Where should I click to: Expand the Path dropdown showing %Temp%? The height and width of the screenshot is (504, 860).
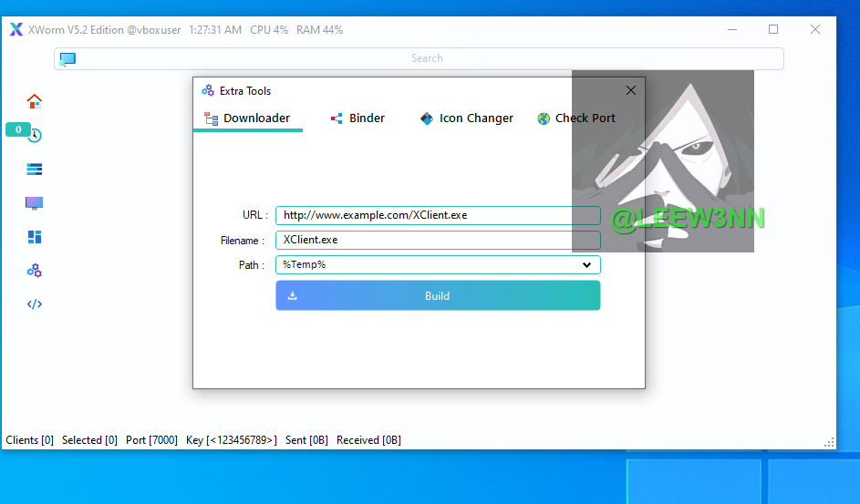point(586,265)
